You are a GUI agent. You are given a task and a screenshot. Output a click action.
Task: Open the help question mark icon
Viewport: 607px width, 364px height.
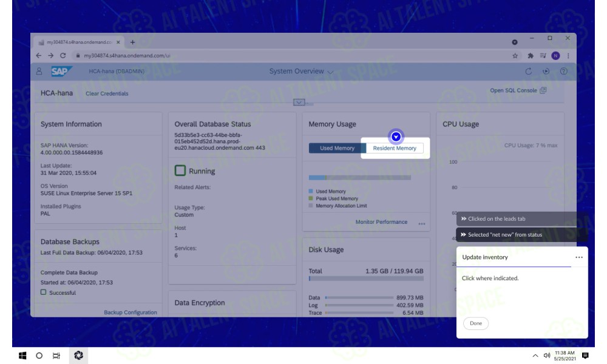tap(564, 71)
